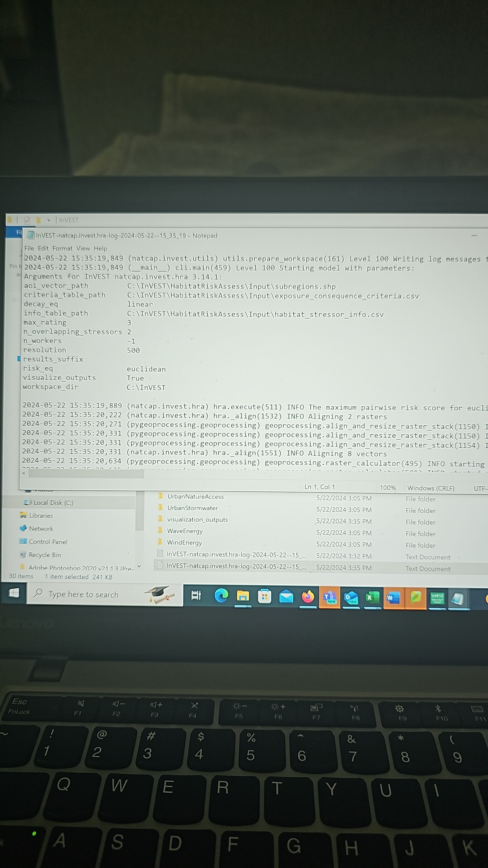The image size is (488, 868).
Task: Open the Windows Start menu
Action: 14,593
